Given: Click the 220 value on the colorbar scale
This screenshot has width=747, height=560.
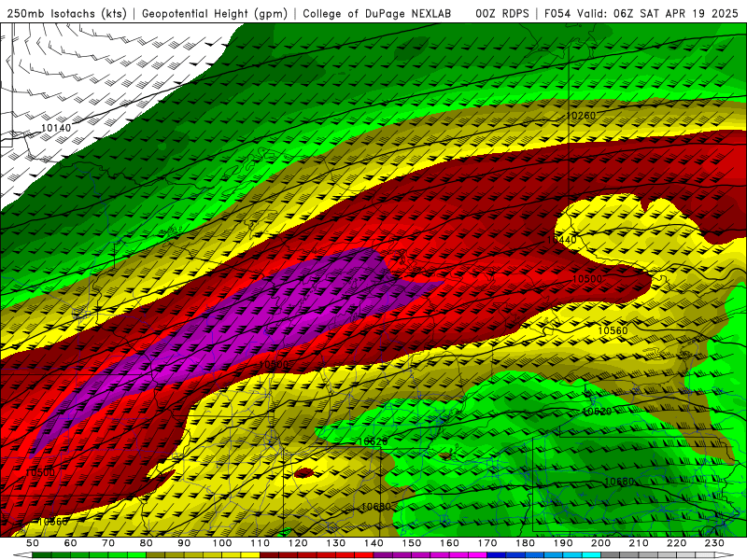Looking at the screenshot, I should [678, 543].
